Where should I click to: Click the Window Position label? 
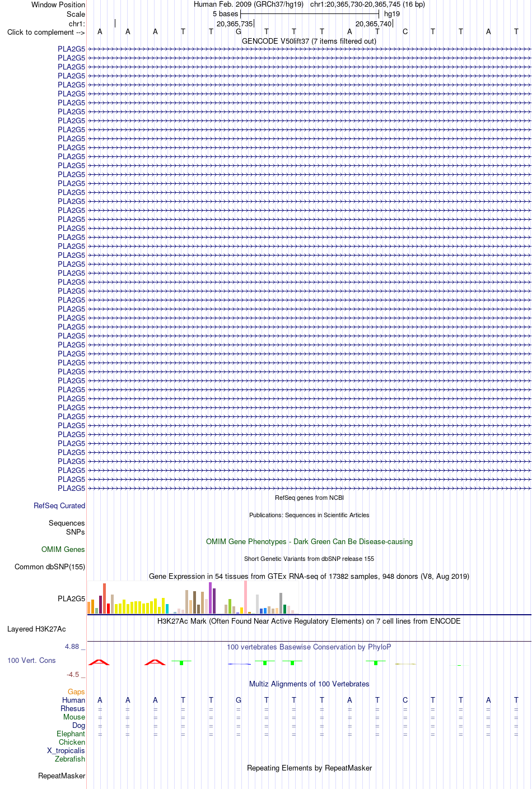[58, 4]
